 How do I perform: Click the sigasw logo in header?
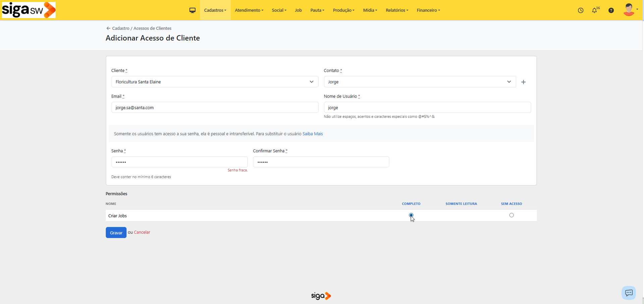(x=29, y=10)
